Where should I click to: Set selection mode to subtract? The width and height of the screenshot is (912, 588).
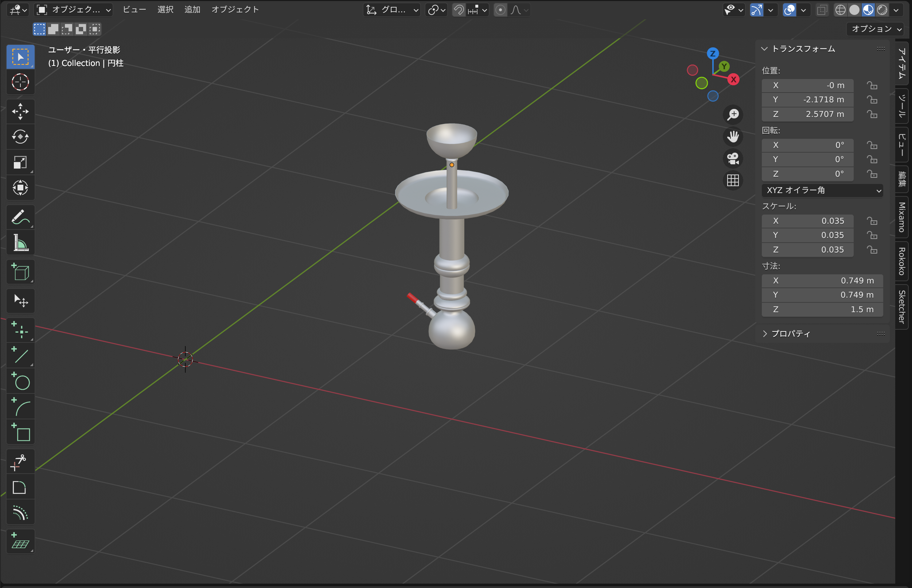coord(67,29)
